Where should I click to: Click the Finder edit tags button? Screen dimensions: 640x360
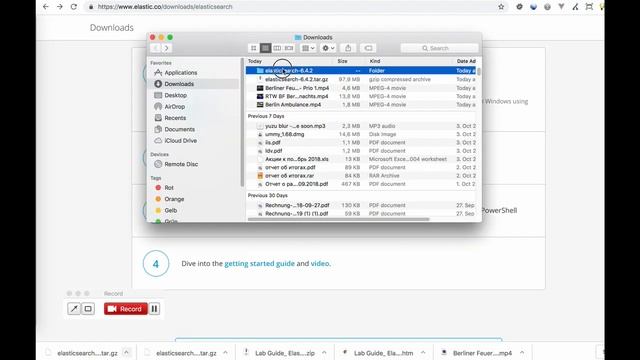pyautogui.click(x=368, y=48)
